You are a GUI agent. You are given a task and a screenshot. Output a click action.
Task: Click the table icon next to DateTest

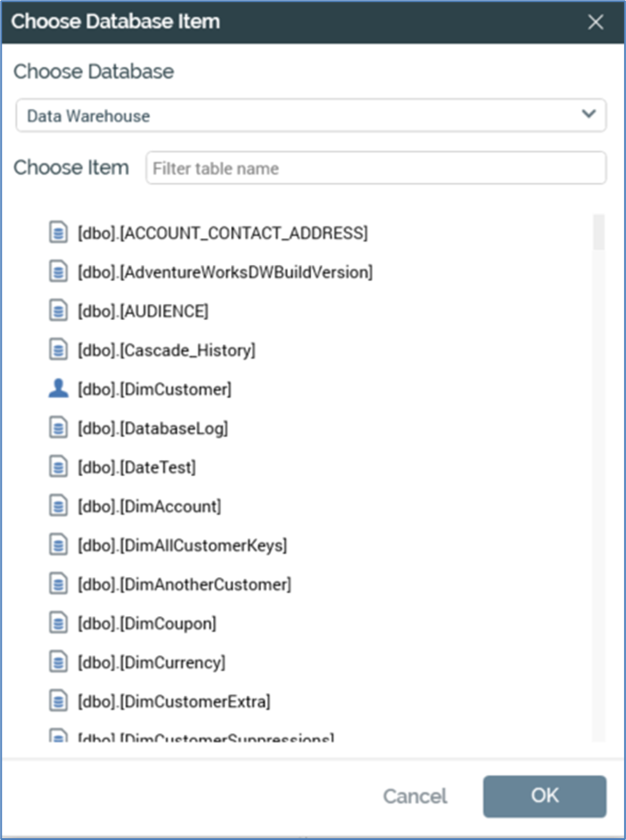(58, 467)
